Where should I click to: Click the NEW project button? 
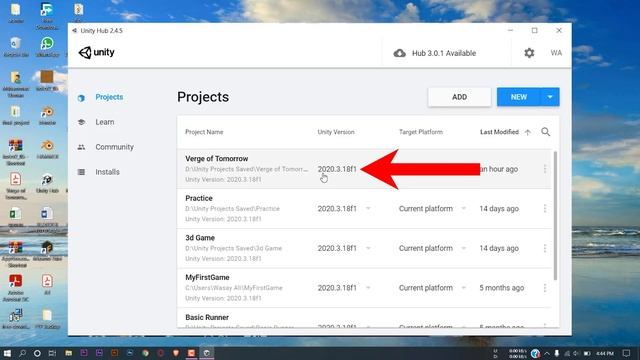tap(519, 97)
